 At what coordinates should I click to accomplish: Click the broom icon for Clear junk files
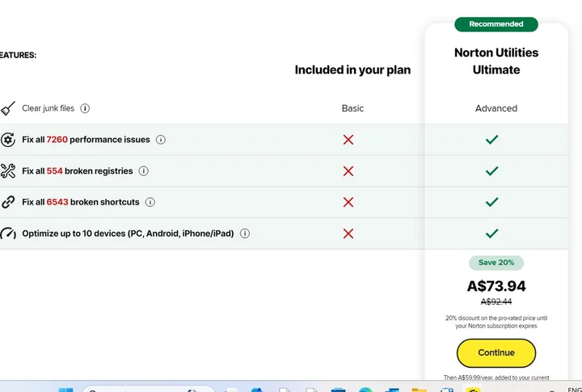pos(8,108)
